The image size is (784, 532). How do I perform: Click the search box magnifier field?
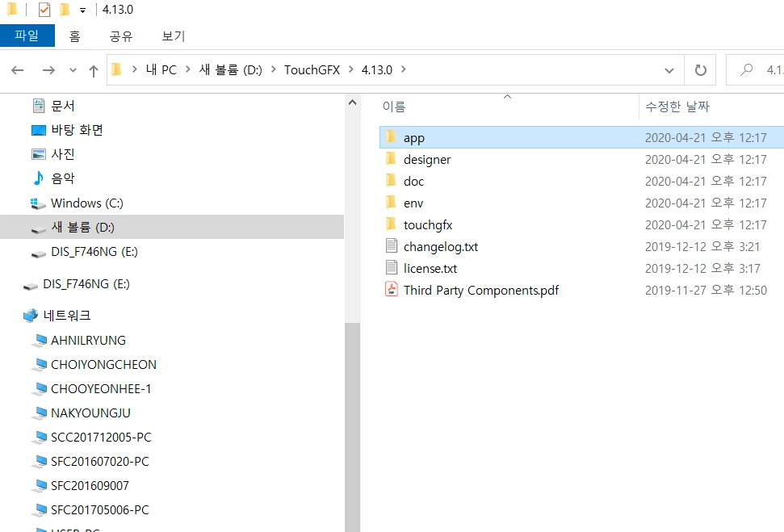click(756, 70)
